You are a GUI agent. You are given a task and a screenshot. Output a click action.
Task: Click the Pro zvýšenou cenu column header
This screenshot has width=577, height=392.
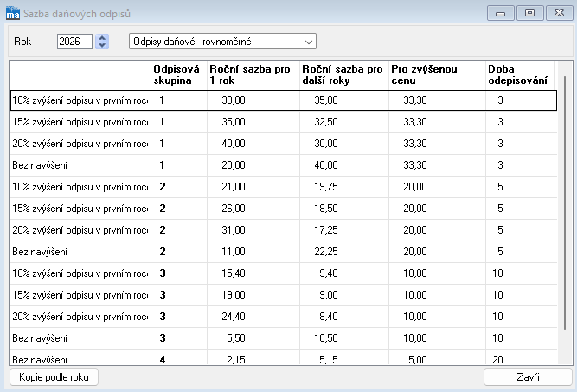point(437,74)
